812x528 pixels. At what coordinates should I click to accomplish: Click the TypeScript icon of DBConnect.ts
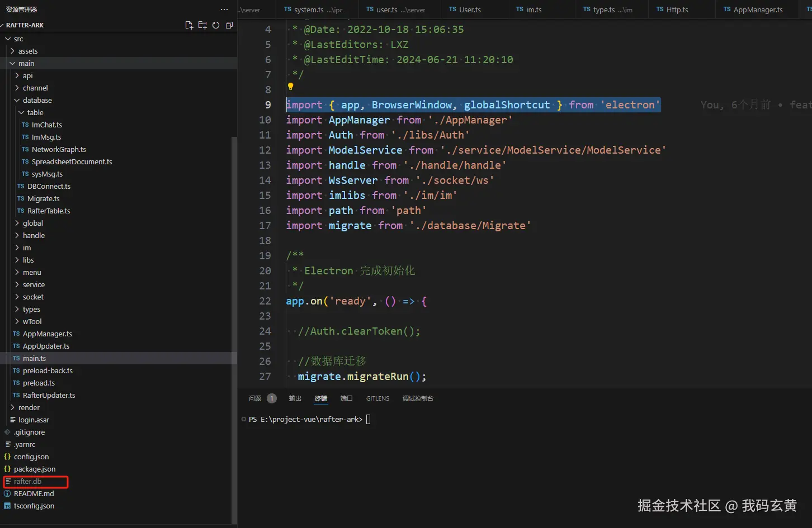tap(21, 186)
